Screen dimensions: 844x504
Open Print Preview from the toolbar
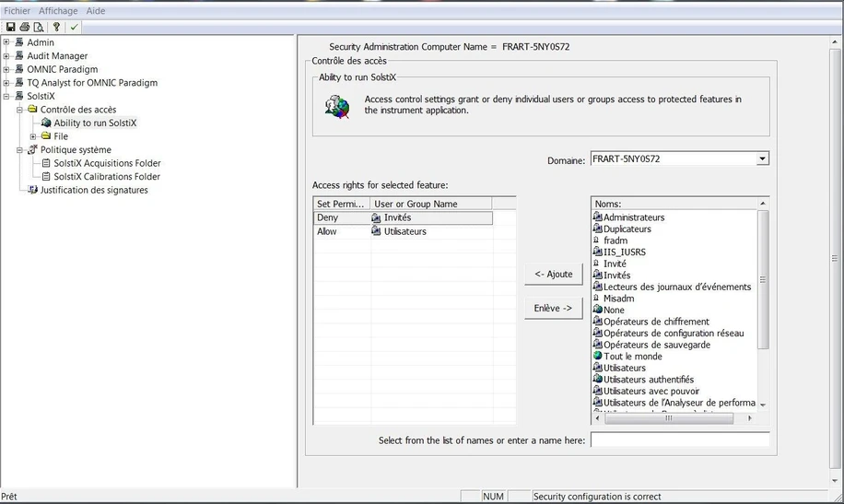(38, 27)
